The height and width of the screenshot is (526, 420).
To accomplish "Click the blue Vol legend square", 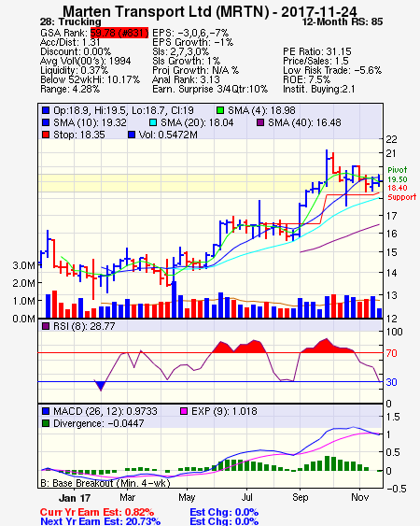I will click(x=132, y=135).
